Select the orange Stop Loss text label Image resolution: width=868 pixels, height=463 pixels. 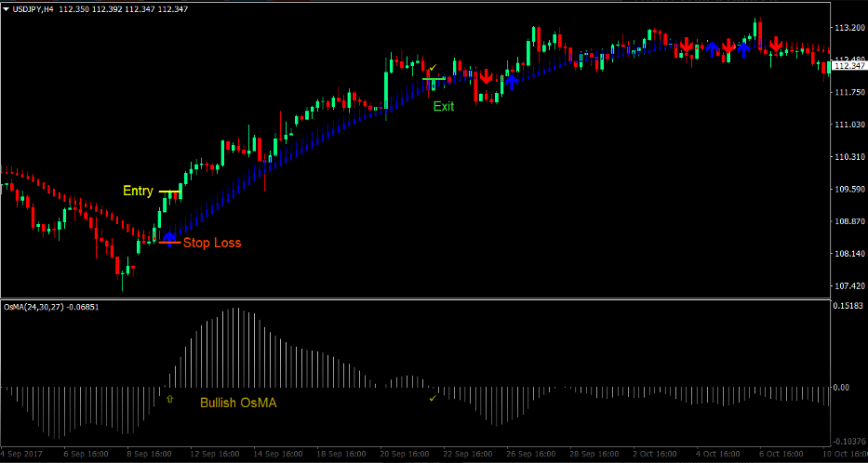(212, 244)
